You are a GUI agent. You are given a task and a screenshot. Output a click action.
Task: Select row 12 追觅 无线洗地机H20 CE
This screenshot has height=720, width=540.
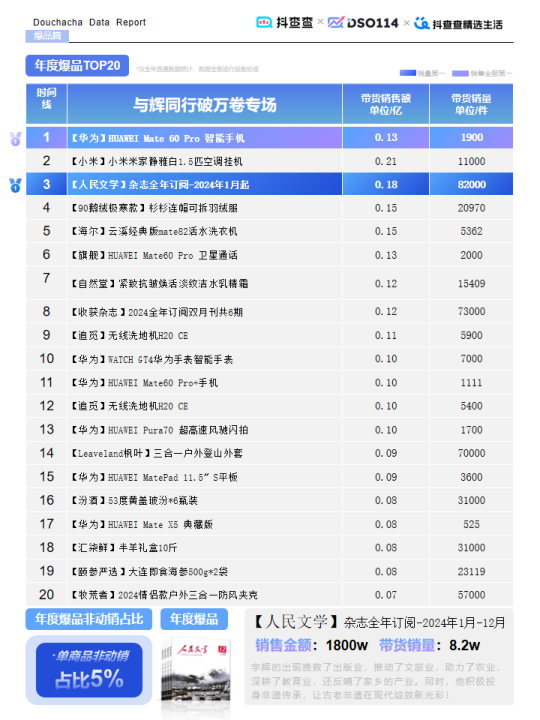(x=270, y=406)
